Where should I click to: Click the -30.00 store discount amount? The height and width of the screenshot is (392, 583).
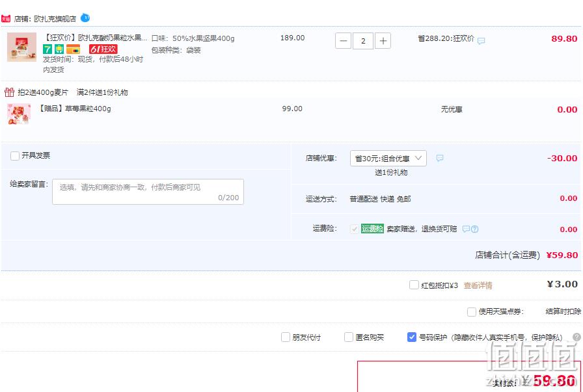coord(562,158)
